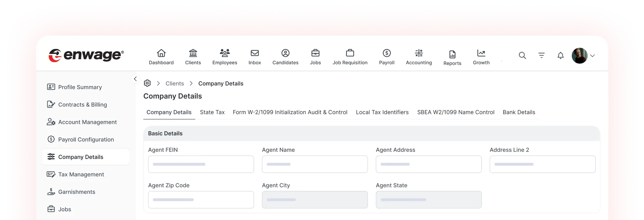
Task: Click the filter lines icon
Action: click(541, 55)
